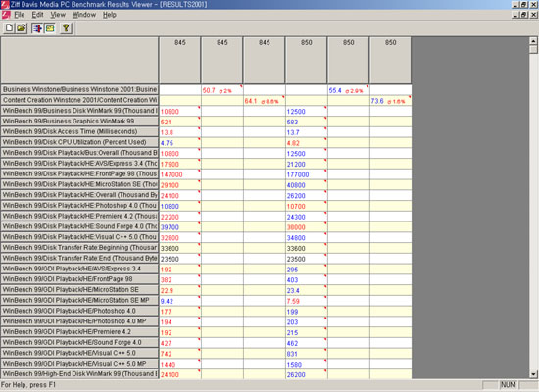Click the Open file toolbar icon

22,28
